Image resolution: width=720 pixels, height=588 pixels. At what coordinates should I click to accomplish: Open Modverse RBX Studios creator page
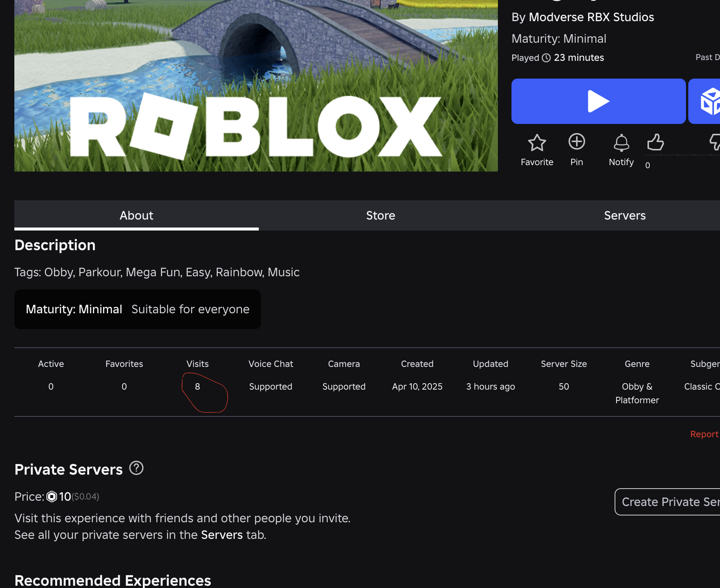pos(591,17)
